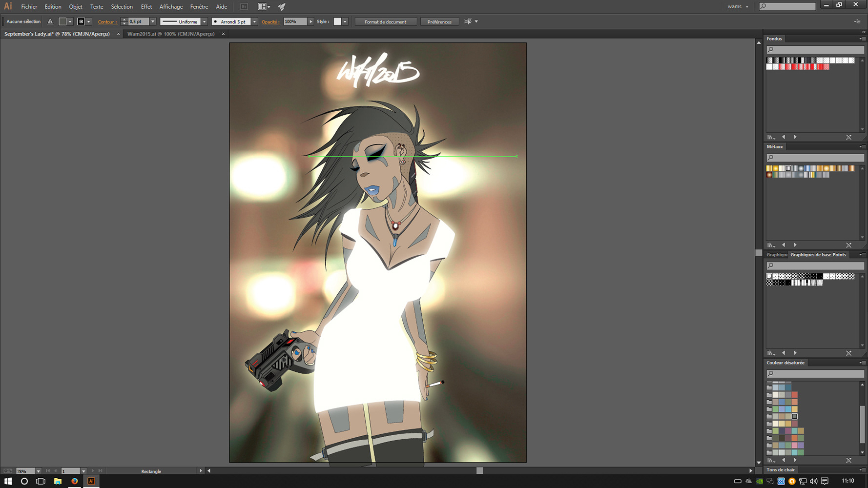Viewport: 868px width, 488px height.
Task: Click the Contour stroke link
Action: [x=107, y=22]
